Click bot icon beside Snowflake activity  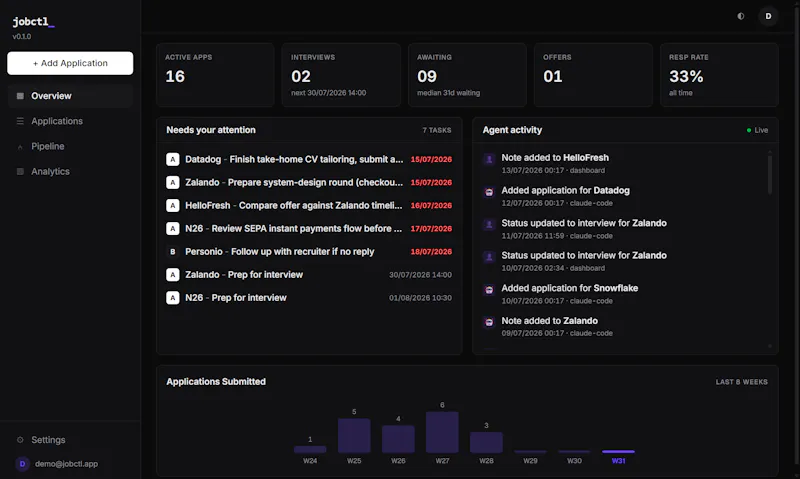(489, 290)
